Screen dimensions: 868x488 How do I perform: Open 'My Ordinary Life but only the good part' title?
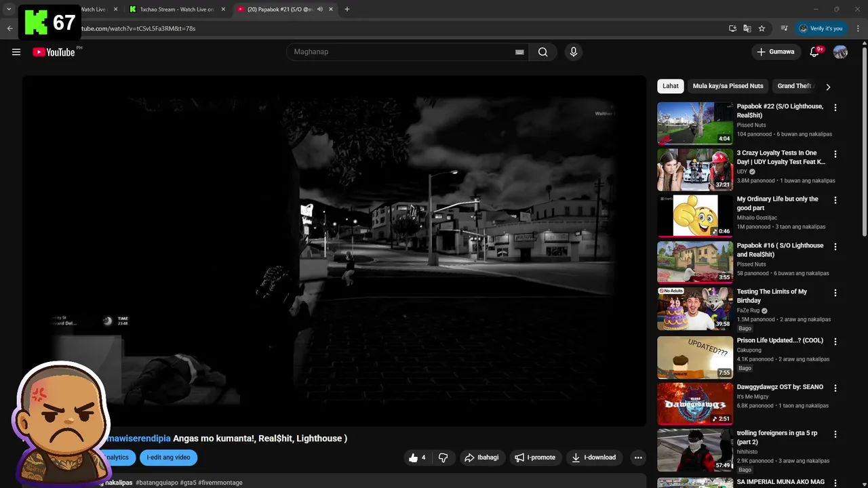[x=777, y=203]
